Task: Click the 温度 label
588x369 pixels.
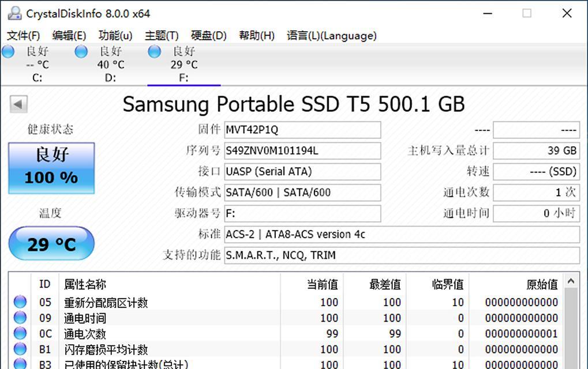Action: tap(50, 213)
